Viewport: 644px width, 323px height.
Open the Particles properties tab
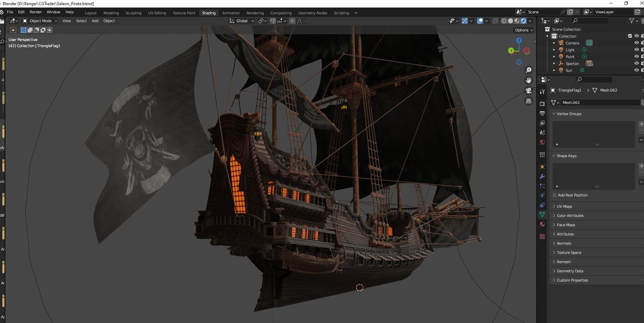[x=542, y=186]
